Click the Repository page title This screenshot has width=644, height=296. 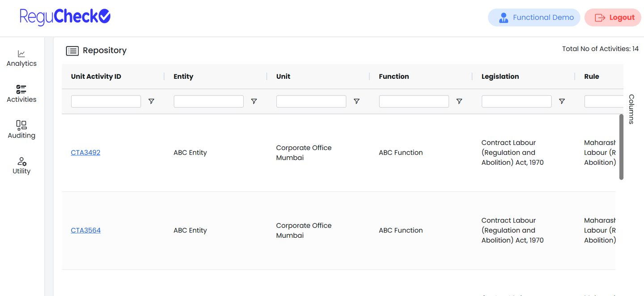(x=105, y=51)
